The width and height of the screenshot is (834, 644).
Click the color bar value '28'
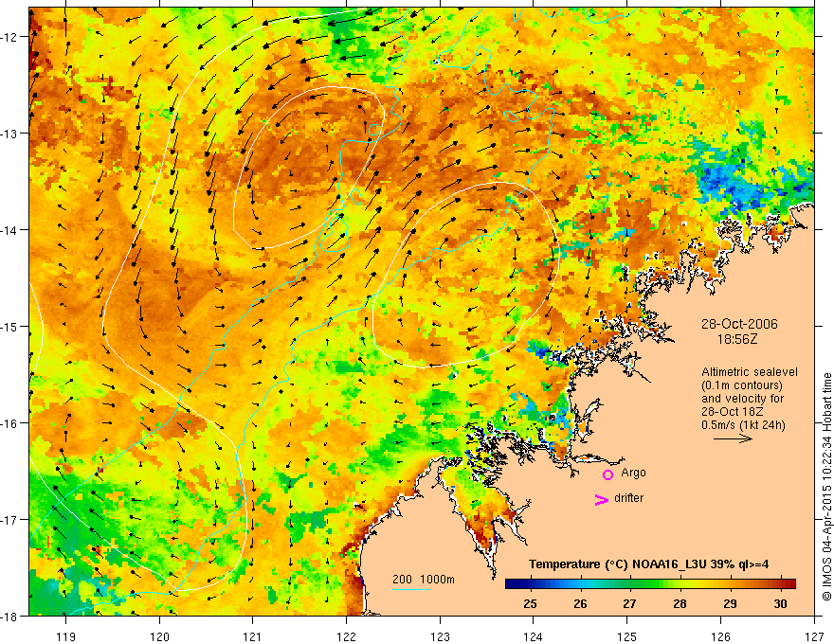coord(680,603)
